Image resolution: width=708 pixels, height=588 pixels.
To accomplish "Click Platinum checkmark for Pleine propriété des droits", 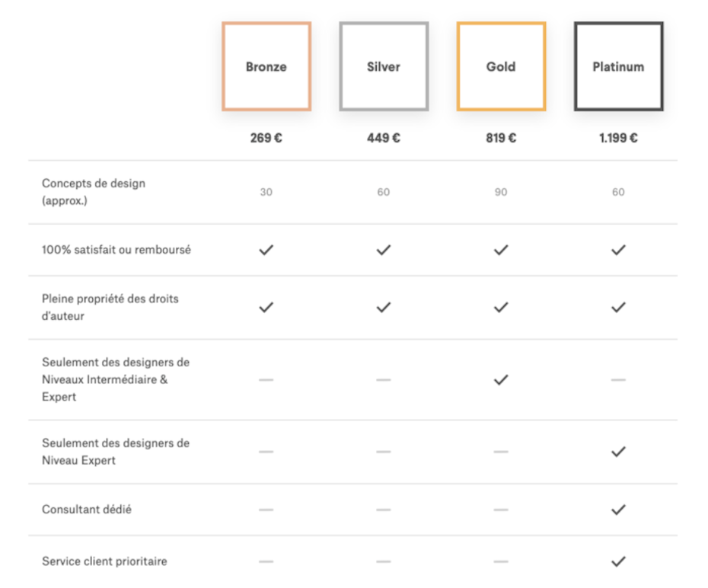I will point(619,308).
